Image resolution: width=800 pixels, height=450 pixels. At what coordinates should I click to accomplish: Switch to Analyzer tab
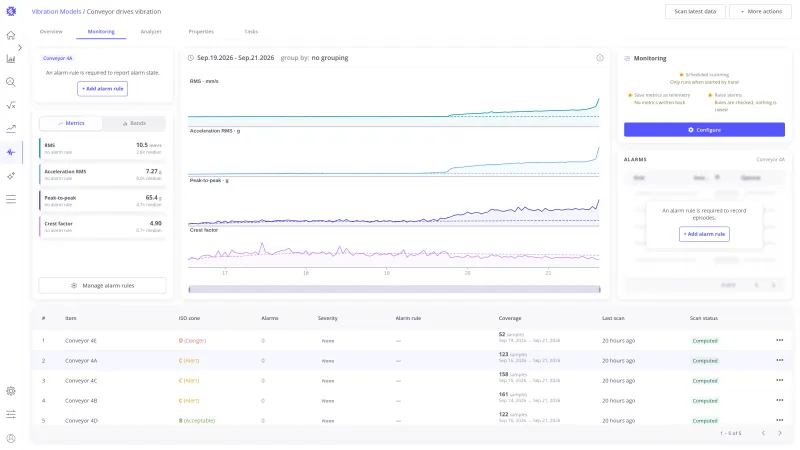tap(151, 32)
